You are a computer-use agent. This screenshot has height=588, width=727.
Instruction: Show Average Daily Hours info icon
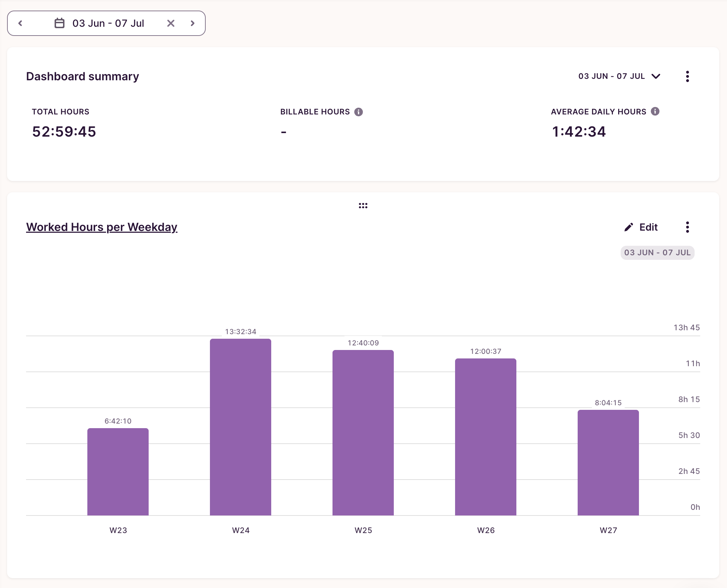pyautogui.click(x=655, y=112)
